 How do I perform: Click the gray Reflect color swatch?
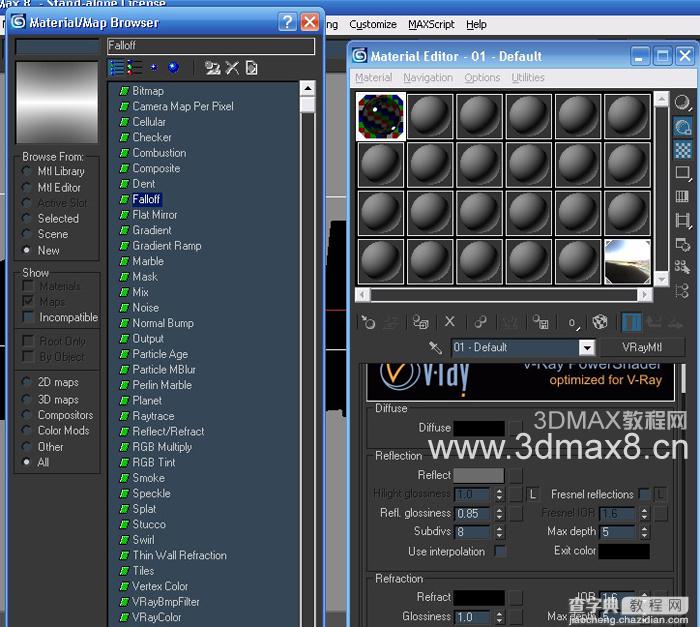pos(479,475)
